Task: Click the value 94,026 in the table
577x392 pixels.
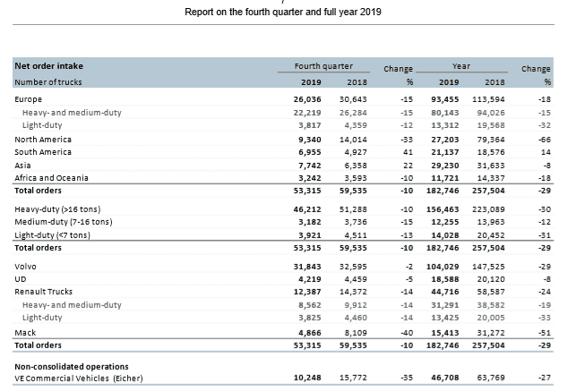Action: pyautogui.click(x=491, y=113)
